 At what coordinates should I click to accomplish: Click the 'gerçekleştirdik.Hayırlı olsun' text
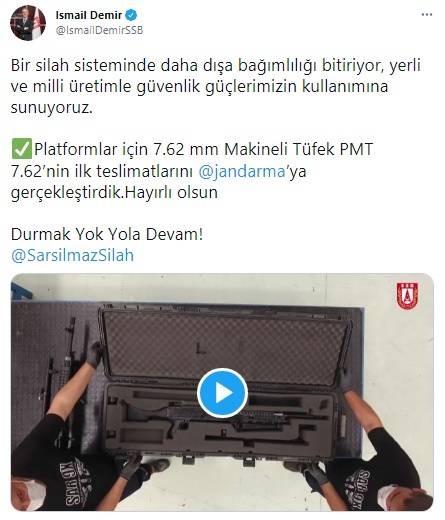[x=114, y=192]
